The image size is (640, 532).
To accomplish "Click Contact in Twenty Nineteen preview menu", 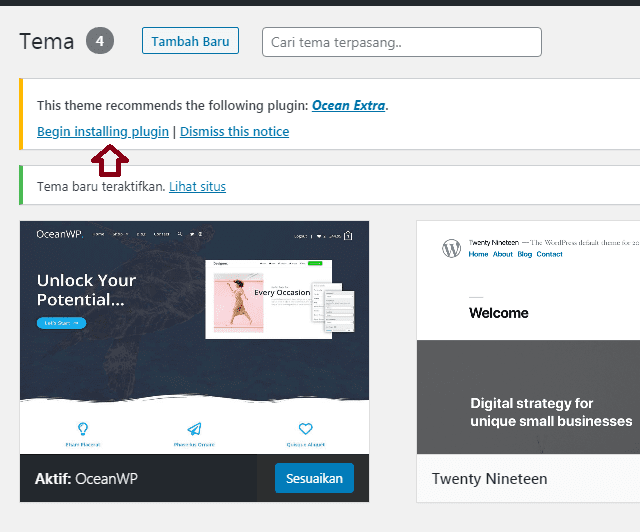I will (549, 254).
